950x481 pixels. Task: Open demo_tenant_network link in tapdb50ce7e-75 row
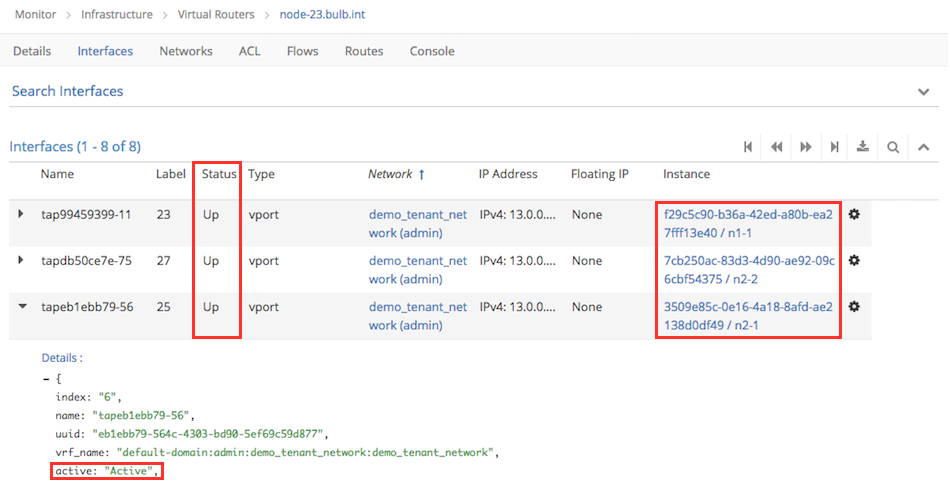(418, 270)
